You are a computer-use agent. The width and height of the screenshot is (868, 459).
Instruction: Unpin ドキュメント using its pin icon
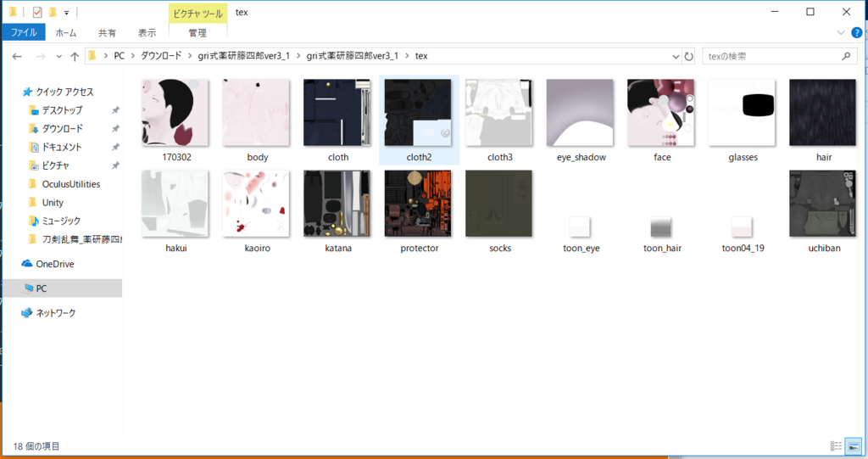[x=115, y=147]
